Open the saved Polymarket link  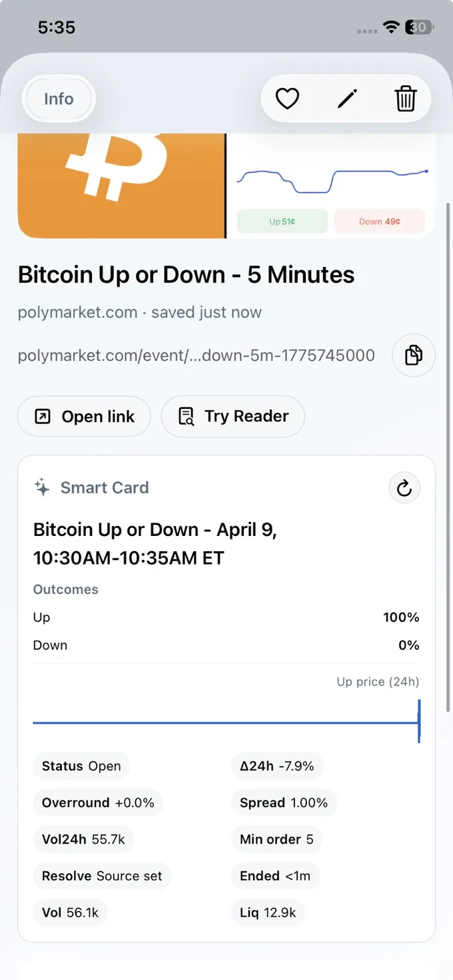[x=84, y=416]
